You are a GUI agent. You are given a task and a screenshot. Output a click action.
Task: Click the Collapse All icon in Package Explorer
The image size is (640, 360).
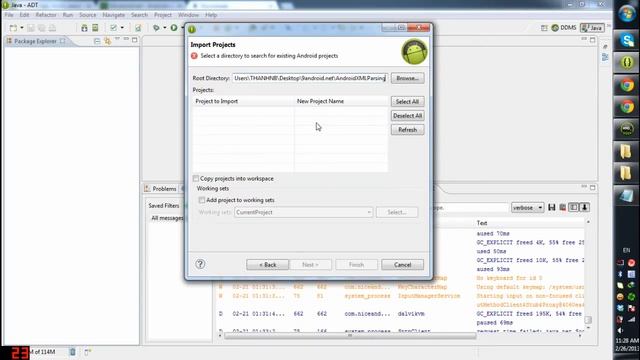[97, 41]
